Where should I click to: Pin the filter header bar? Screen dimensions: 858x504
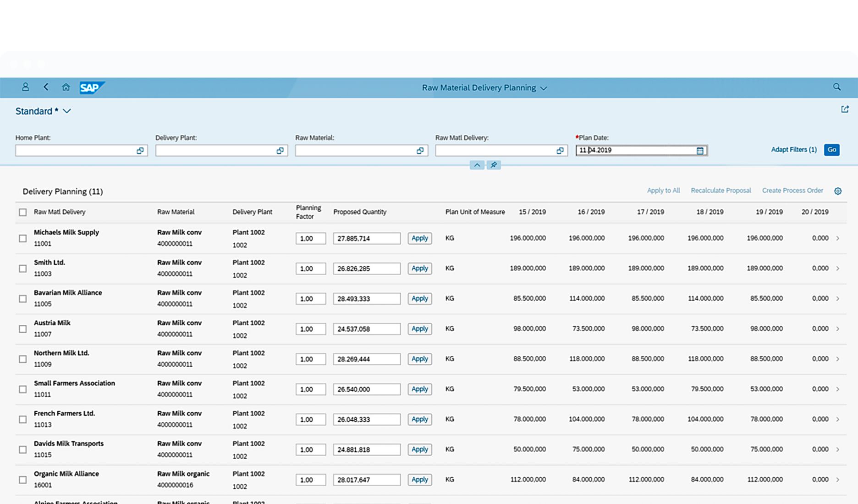[494, 165]
